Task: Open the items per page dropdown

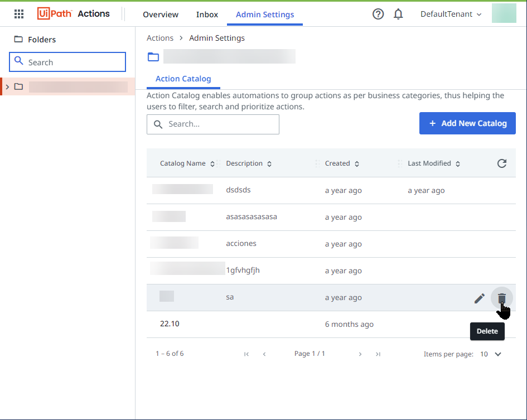Action: 491,354
